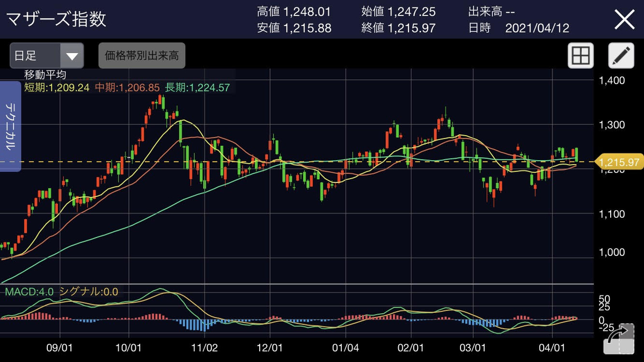Screen dimensions: 644x362
Task: Tap the 03/01 date axis label
Action: (473, 348)
